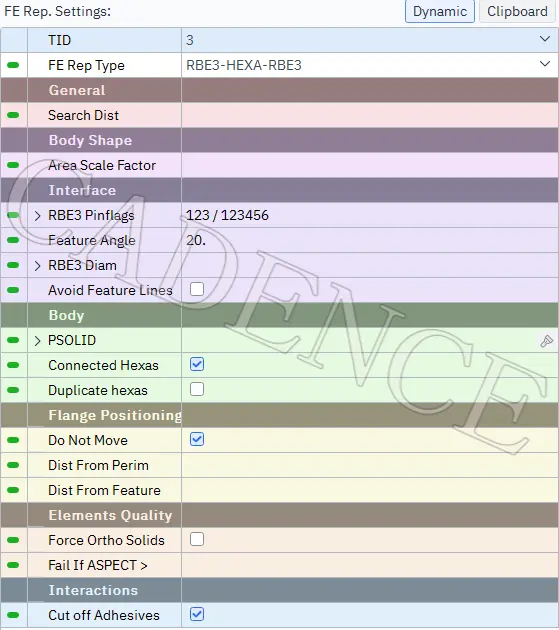Toggle the Do Not Move checkbox

coord(197,439)
